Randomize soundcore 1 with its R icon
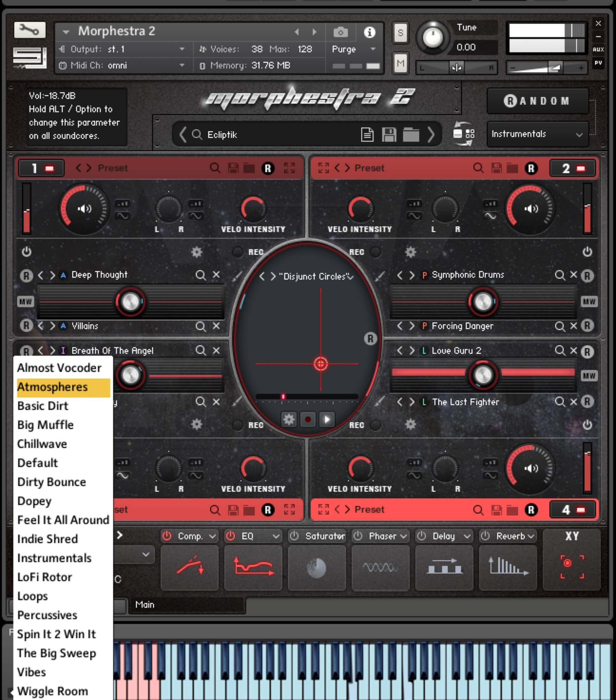Image resolution: width=616 pixels, height=700 pixels. pos(268,168)
